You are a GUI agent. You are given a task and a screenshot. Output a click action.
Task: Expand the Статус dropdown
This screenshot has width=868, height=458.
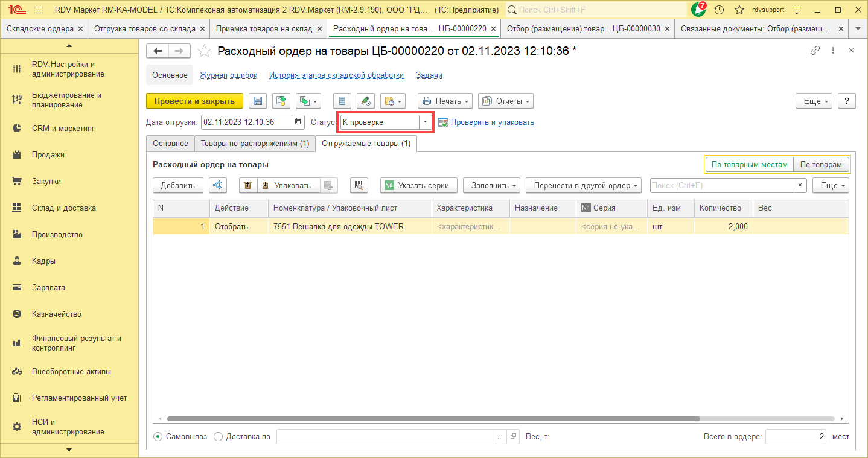(x=425, y=122)
